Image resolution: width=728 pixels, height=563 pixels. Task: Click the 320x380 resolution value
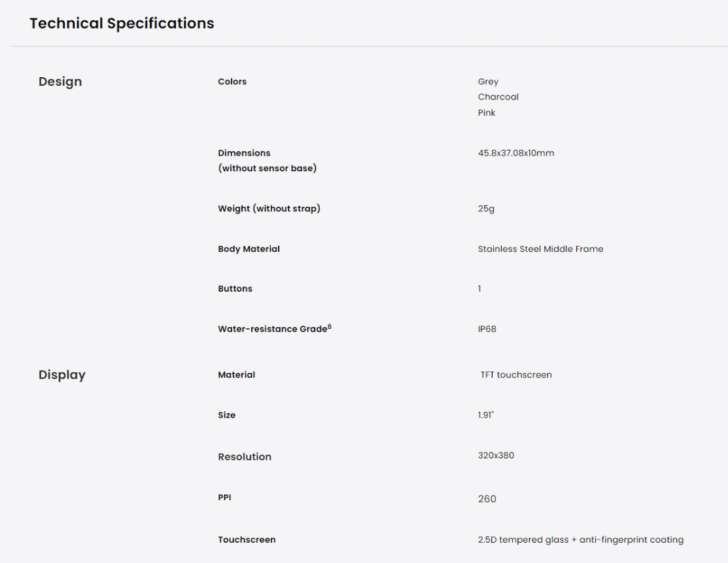click(x=496, y=455)
